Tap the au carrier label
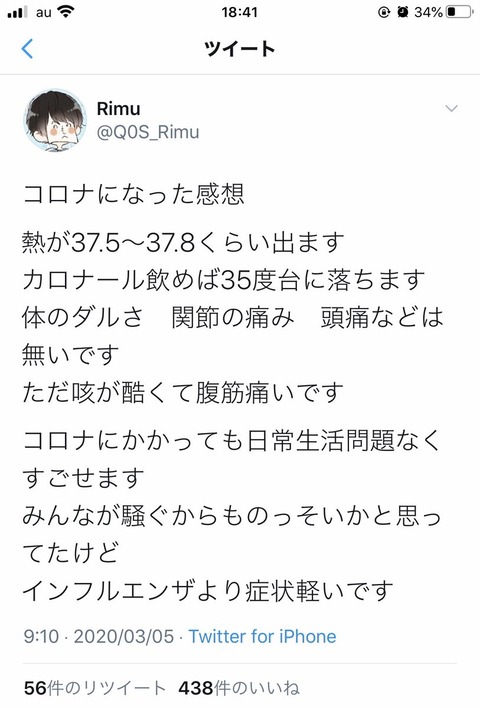The height and width of the screenshot is (708, 480). [44, 13]
